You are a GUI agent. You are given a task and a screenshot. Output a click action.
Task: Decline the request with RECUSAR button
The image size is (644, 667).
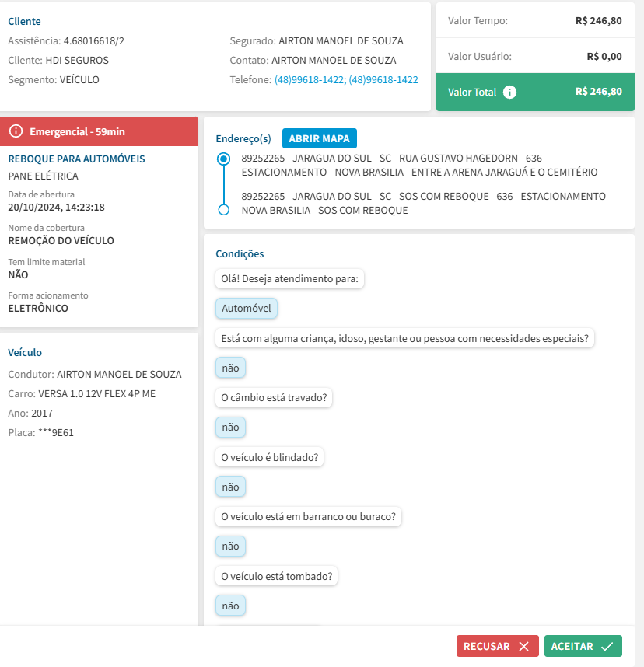coord(497,647)
